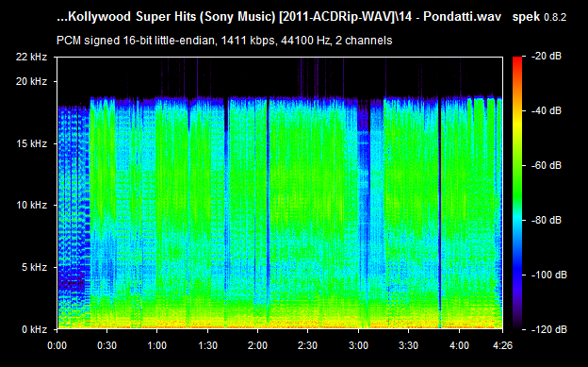Click the 4:26 end time label

(x=502, y=345)
